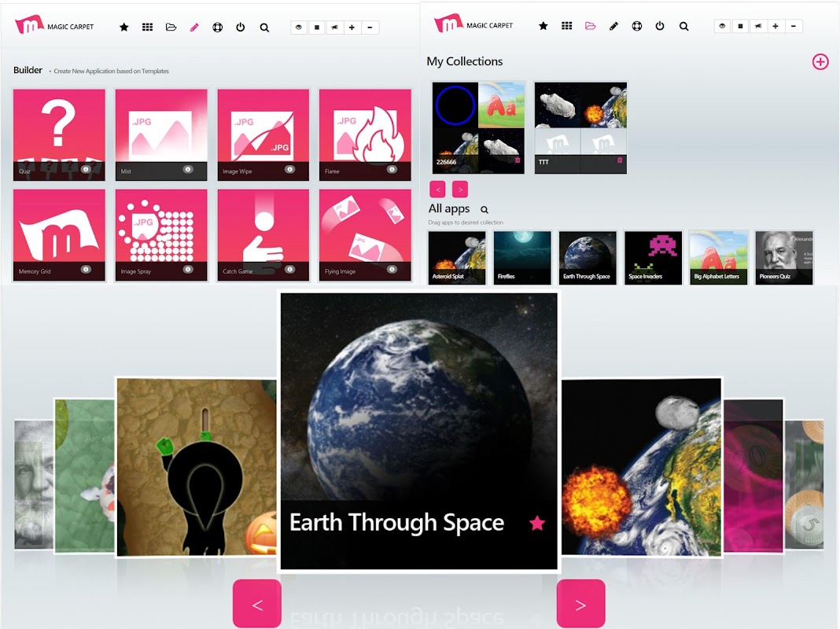Add a new collection with plus circle
Viewport: 840px width, 629px height.
click(820, 61)
